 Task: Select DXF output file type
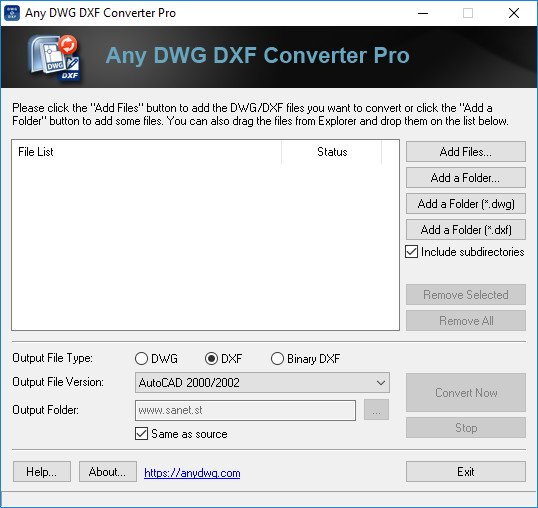[x=211, y=359]
